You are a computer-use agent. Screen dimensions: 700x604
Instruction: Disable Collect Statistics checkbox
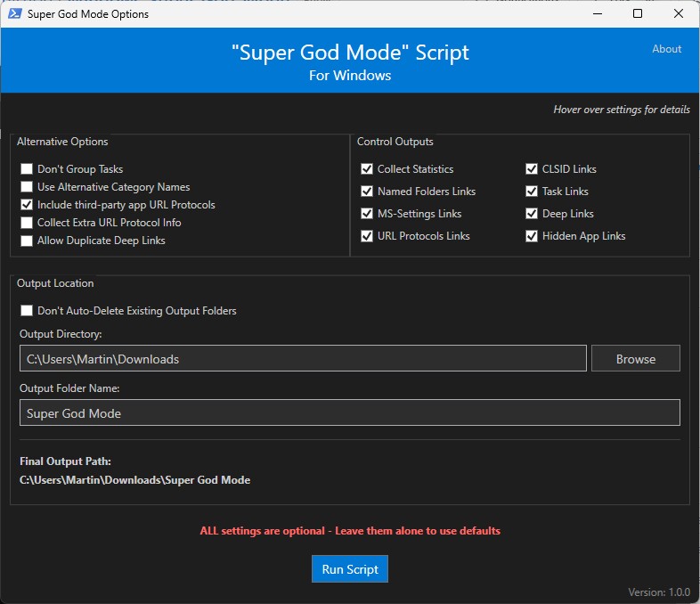click(367, 169)
